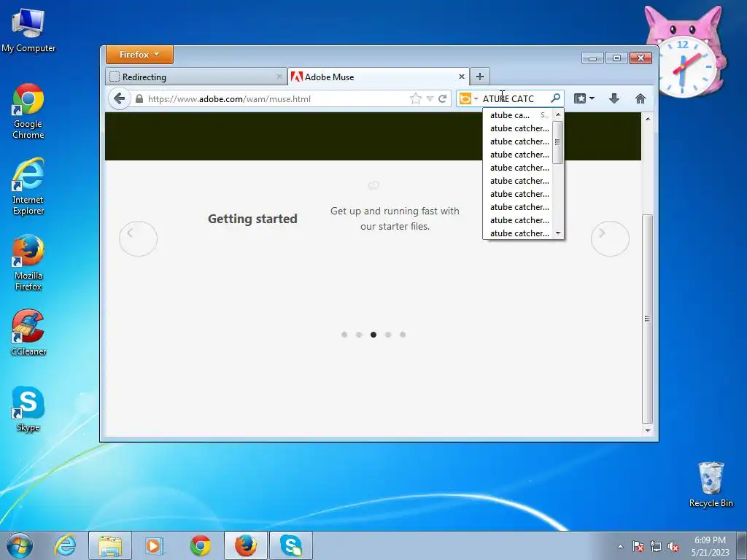Image resolution: width=747 pixels, height=560 pixels.
Task: Click the padlock site identity icon
Action: (x=139, y=98)
